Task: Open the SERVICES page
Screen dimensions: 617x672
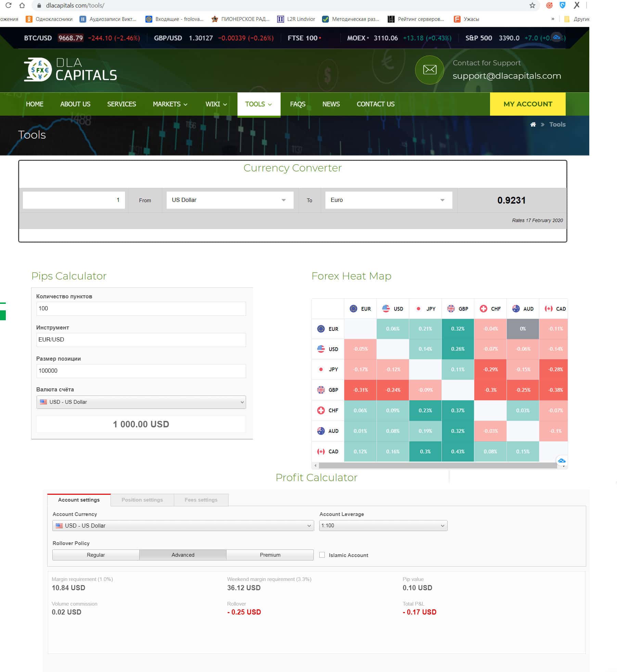Action: pos(121,104)
